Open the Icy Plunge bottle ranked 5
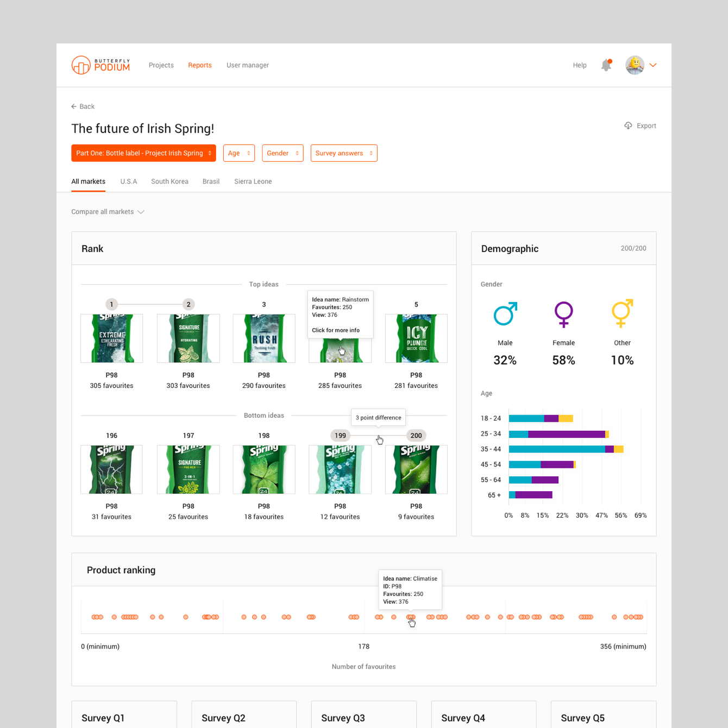Viewport: 728px width, 728px height. pyautogui.click(x=416, y=338)
